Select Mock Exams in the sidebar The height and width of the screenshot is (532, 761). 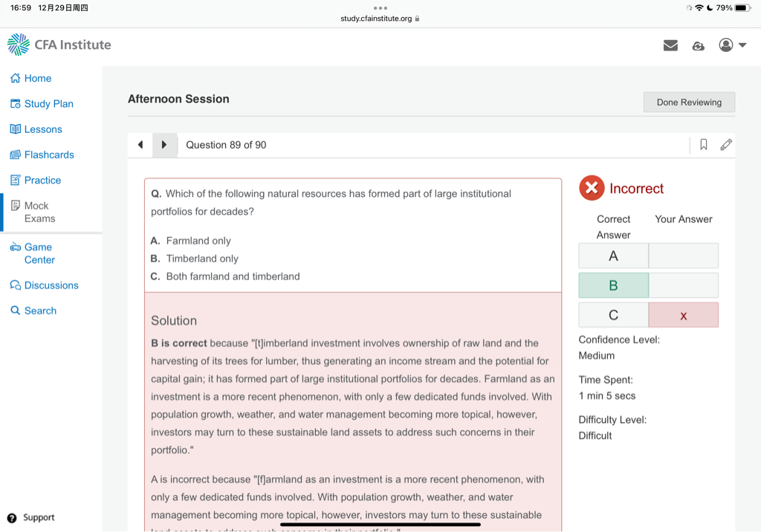(x=39, y=212)
